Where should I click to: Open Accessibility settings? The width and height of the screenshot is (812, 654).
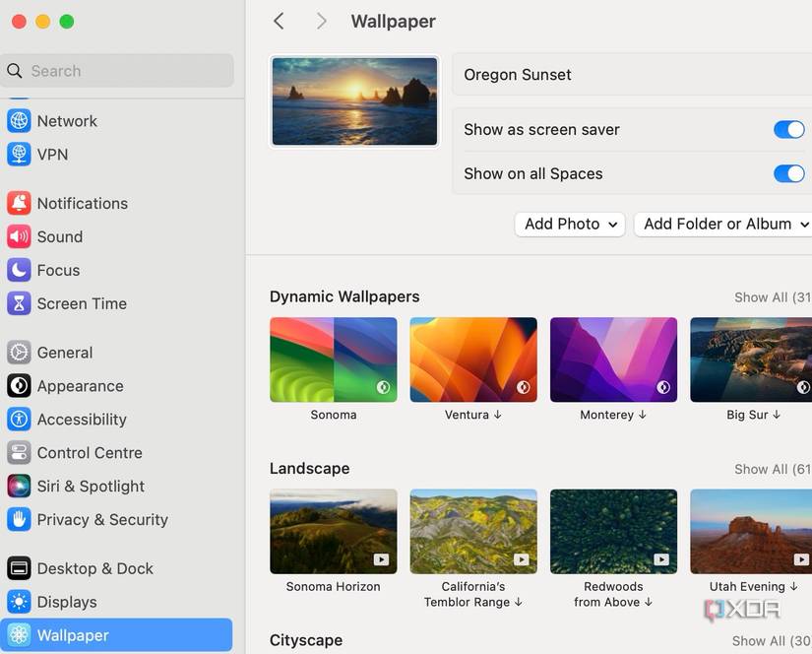click(81, 419)
